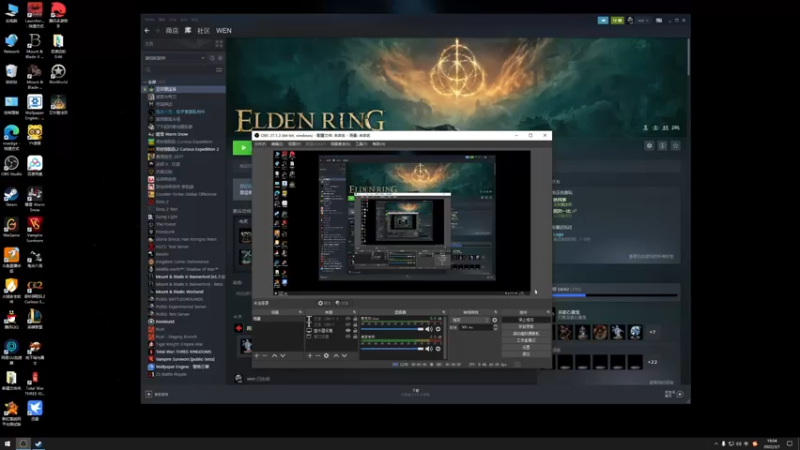Open the OBS 文件 menu

(x=260, y=144)
